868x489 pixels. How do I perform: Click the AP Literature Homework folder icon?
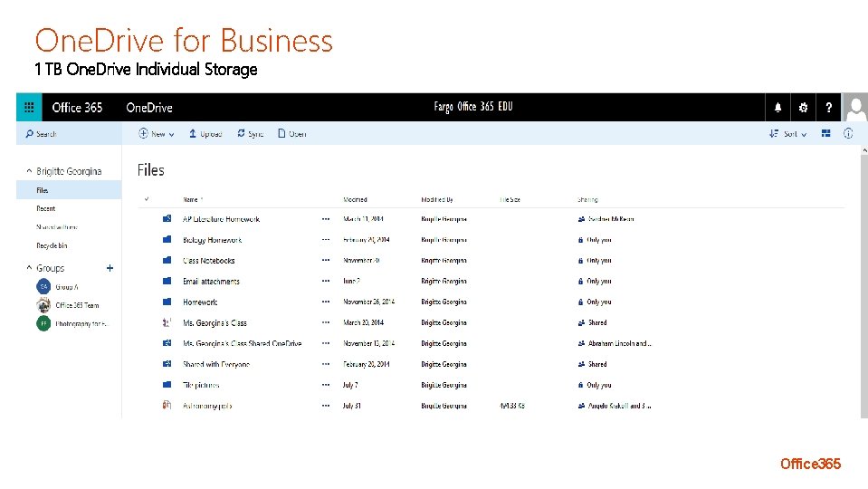pyautogui.click(x=167, y=219)
